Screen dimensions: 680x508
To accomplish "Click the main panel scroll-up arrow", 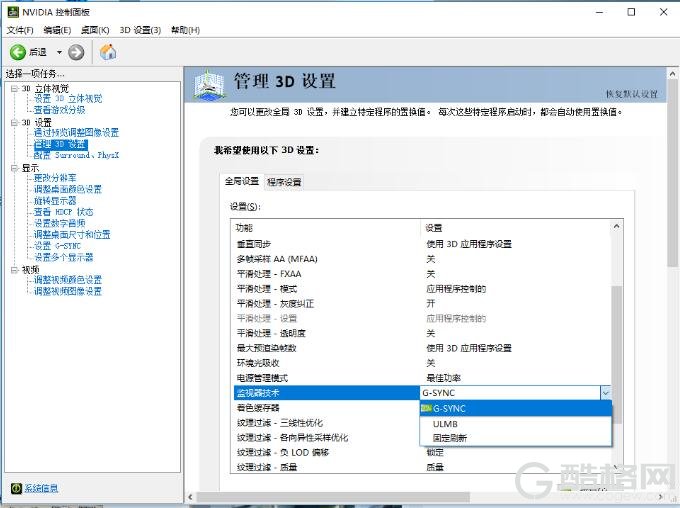I will [x=673, y=74].
